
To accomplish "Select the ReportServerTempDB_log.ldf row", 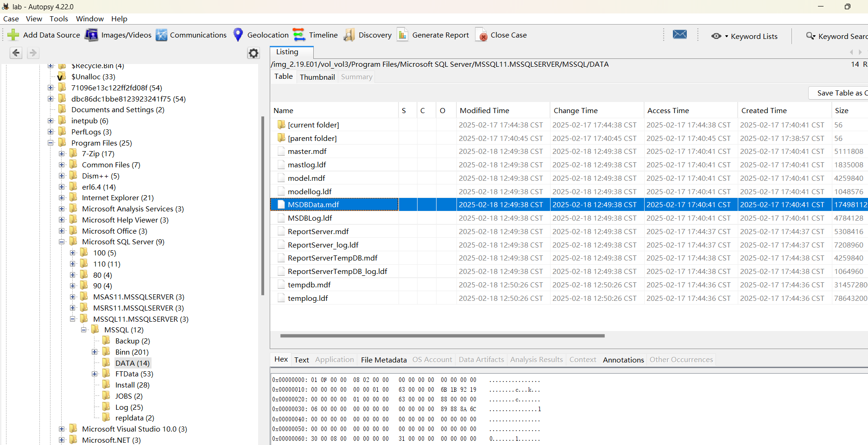I will (x=569, y=271).
